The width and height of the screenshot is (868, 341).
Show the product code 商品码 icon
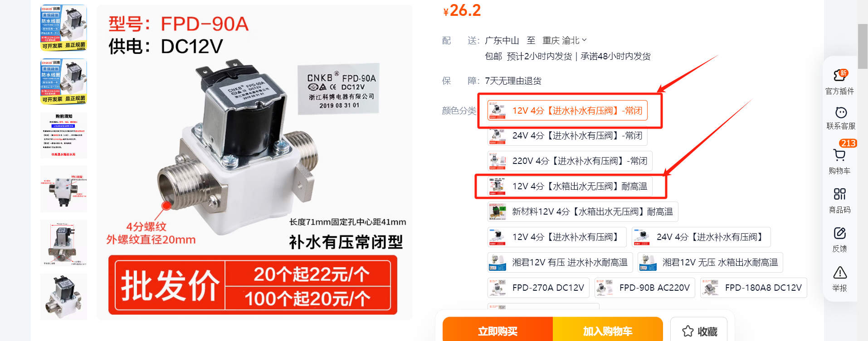coord(839,194)
